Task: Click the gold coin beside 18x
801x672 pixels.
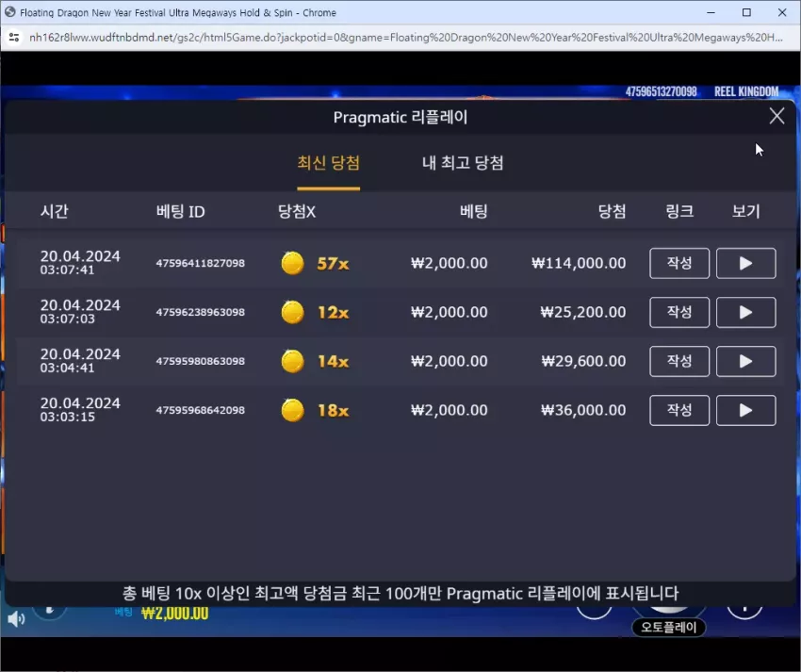Action: (293, 410)
